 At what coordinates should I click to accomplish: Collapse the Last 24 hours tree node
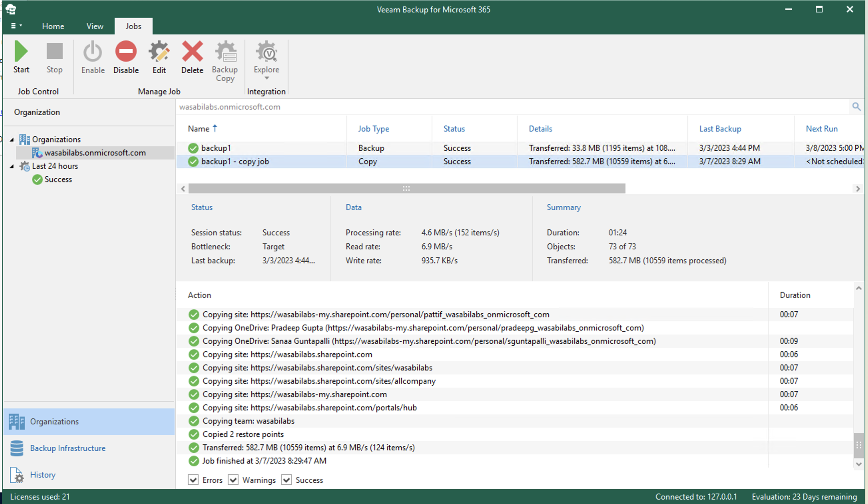coord(12,166)
